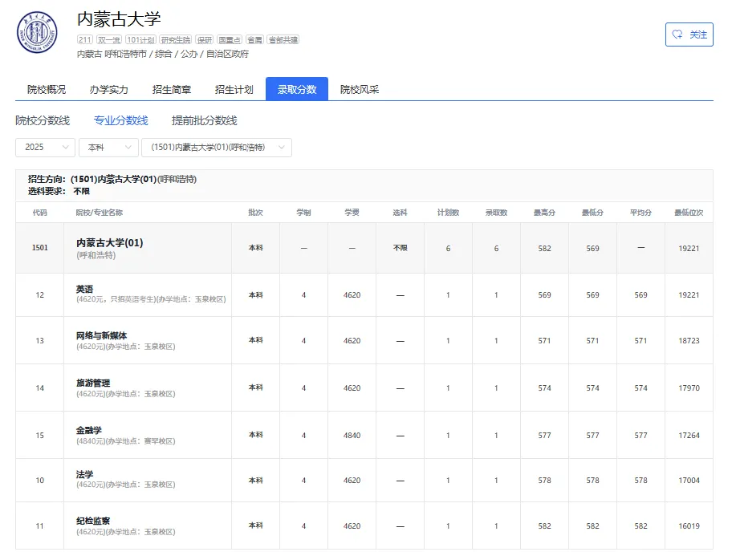
Task: Click the code 1501 cell
Action: (39, 248)
